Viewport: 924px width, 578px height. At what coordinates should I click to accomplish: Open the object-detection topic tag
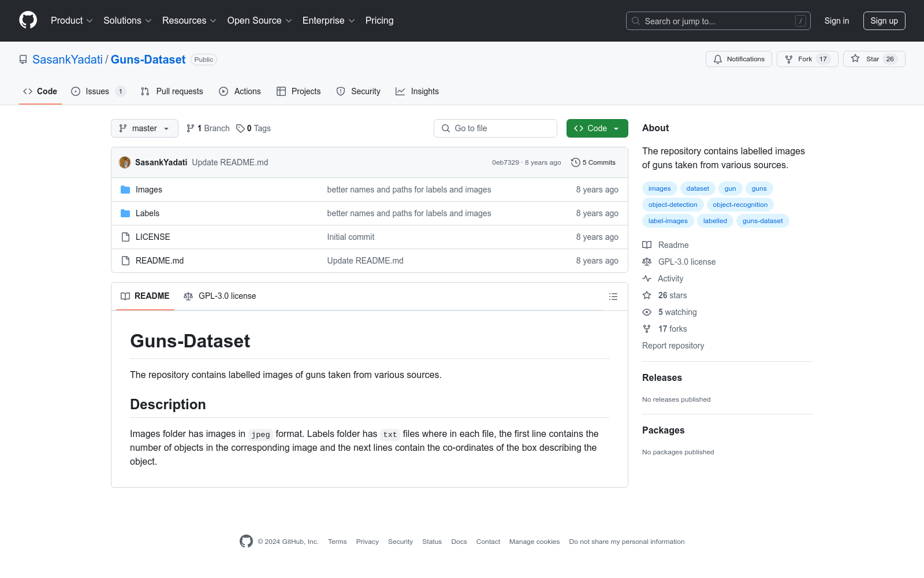673,205
